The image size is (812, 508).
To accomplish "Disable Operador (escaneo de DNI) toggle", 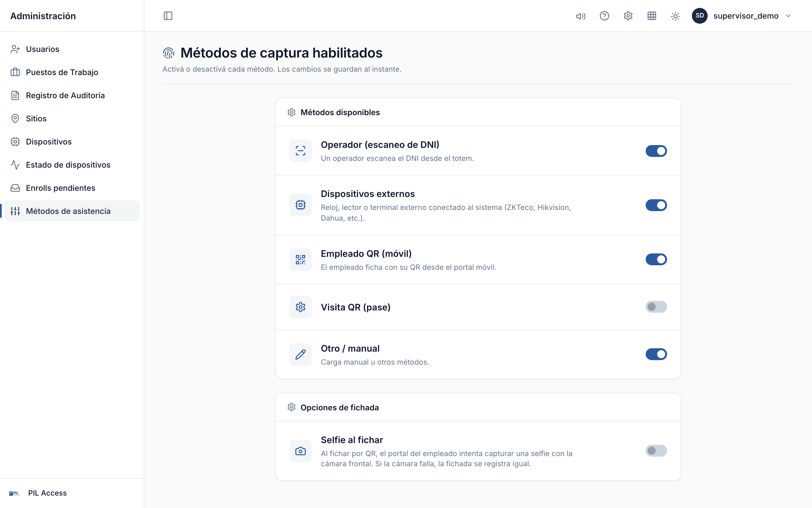I will tap(656, 151).
